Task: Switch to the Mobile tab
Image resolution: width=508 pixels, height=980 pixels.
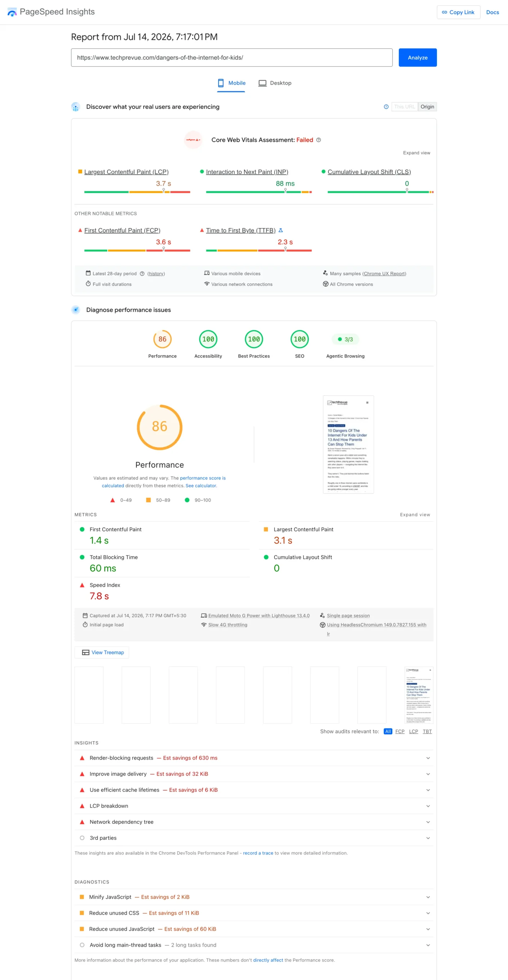Action: pos(231,83)
